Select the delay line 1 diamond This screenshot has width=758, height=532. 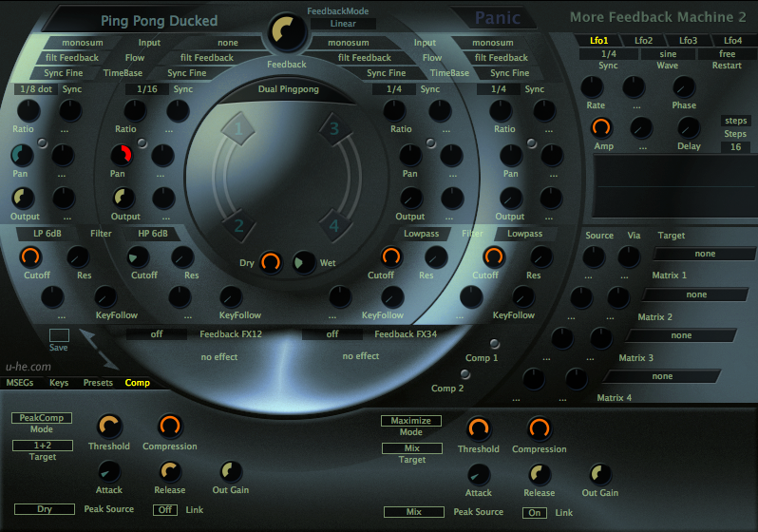pos(237,128)
